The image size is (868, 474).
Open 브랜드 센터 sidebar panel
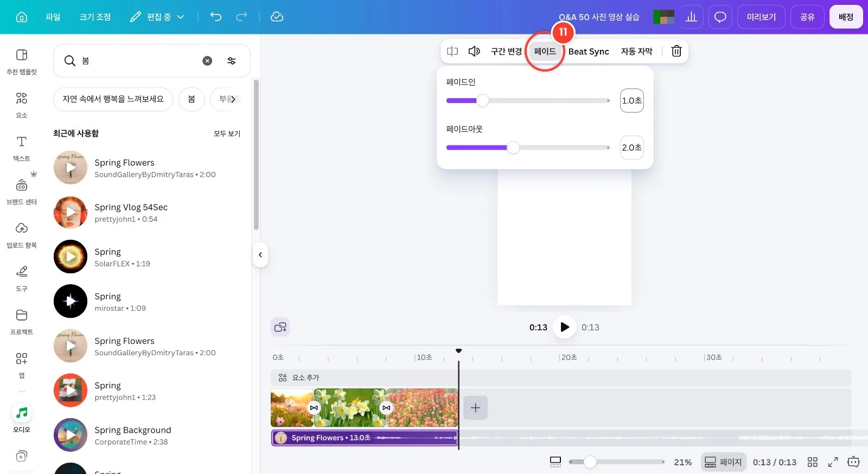(x=22, y=192)
